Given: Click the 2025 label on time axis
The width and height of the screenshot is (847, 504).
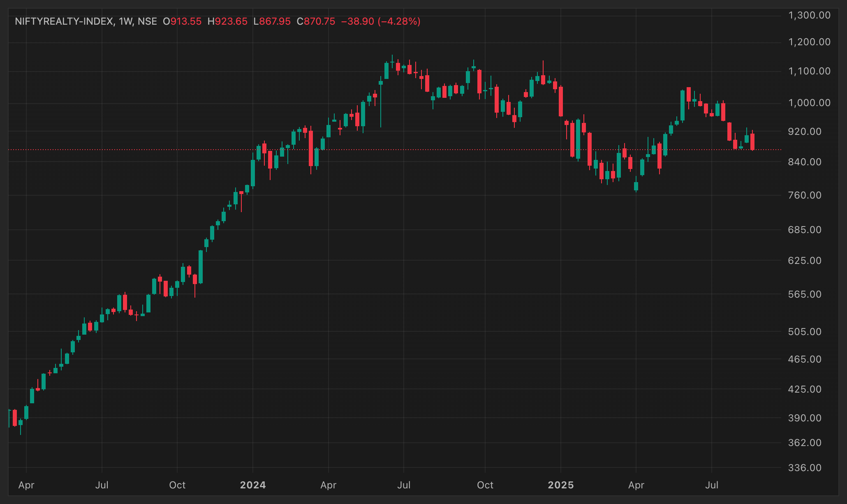Looking at the screenshot, I should click(x=561, y=485).
